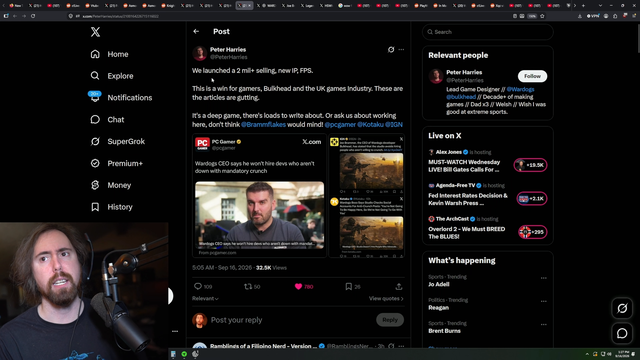This screenshot has width=640, height=360.
Task: Open Chat from the sidebar
Action: tap(107, 120)
